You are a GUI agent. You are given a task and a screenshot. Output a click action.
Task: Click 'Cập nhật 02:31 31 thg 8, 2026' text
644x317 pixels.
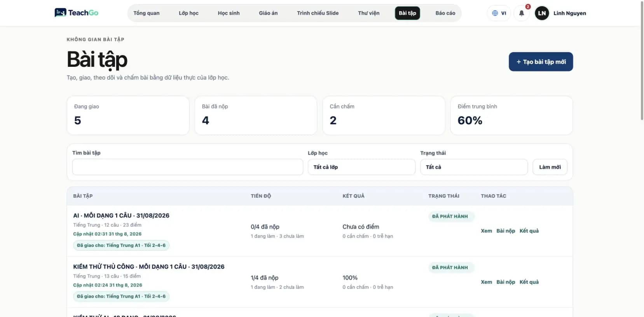pos(107,234)
